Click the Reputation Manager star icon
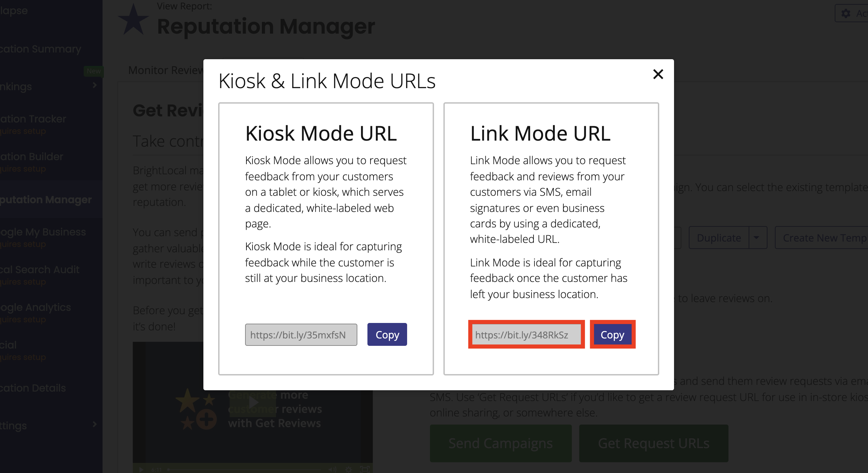 133,20
